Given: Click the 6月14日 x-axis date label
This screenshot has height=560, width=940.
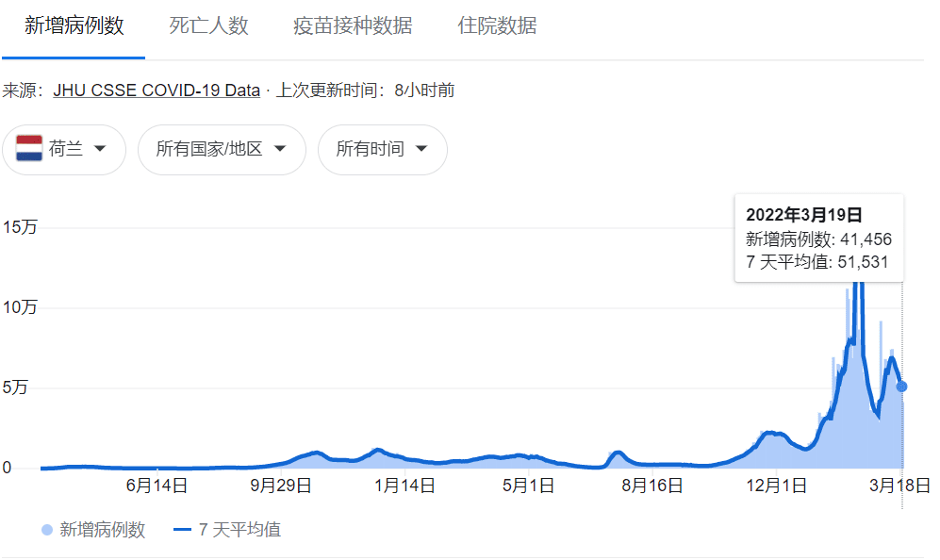Looking at the screenshot, I should click(x=156, y=486).
